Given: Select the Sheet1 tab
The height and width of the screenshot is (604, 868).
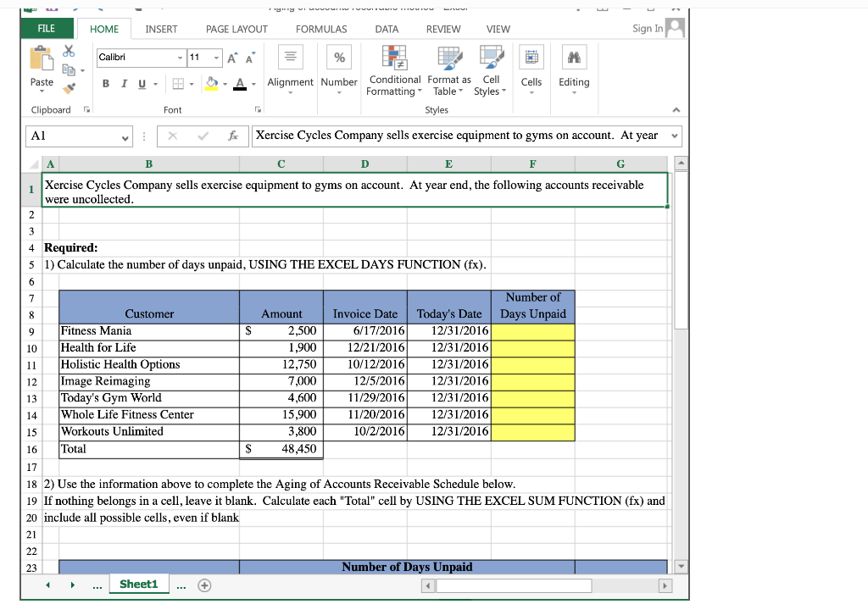Looking at the screenshot, I should (x=139, y=585).
